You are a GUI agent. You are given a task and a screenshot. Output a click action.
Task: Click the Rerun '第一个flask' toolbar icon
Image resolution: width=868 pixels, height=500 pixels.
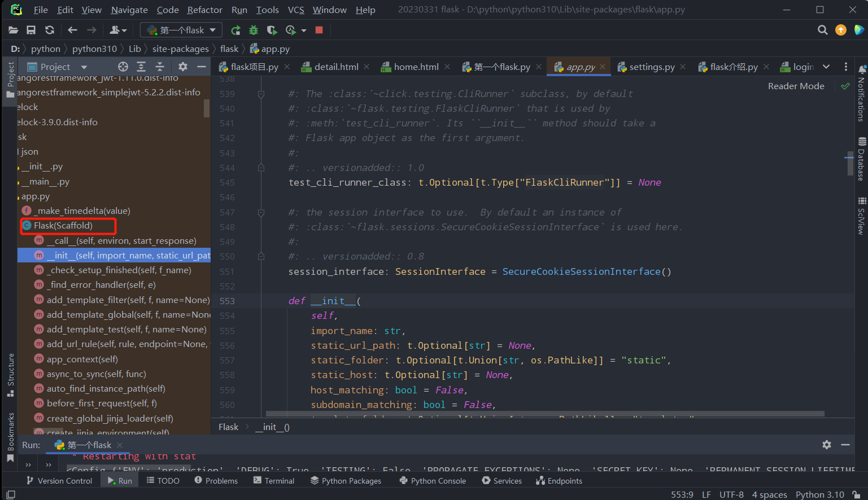236,30
